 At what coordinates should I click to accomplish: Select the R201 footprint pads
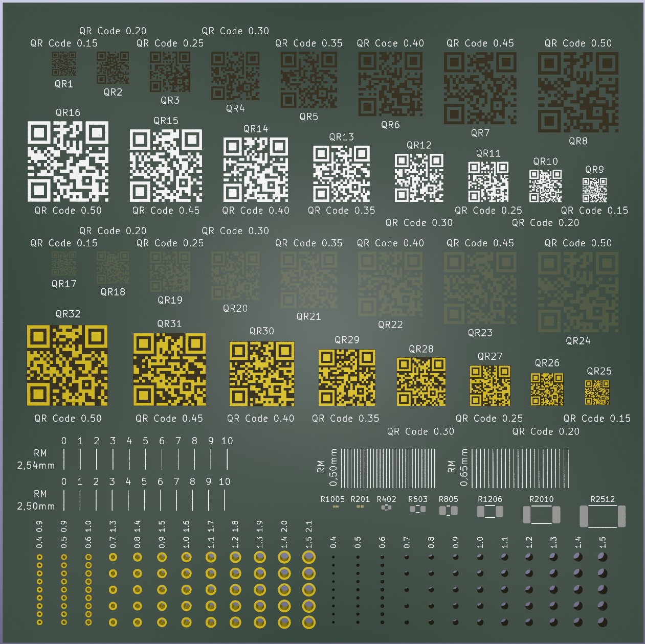(360, 507)
